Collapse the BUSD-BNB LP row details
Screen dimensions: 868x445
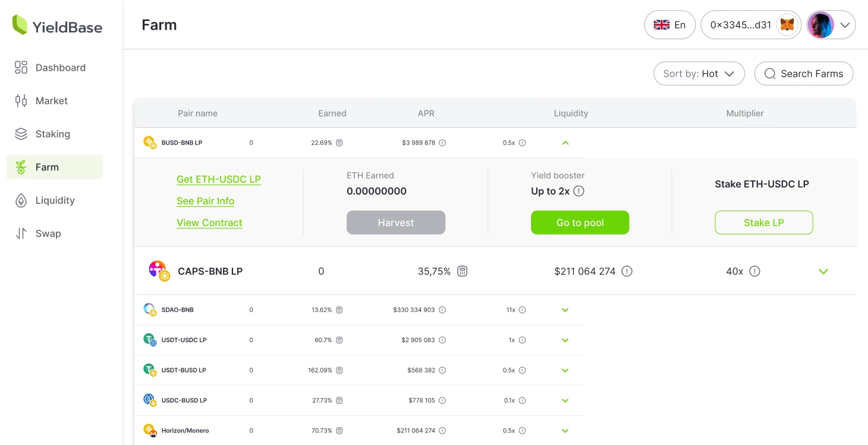(565, 142)
